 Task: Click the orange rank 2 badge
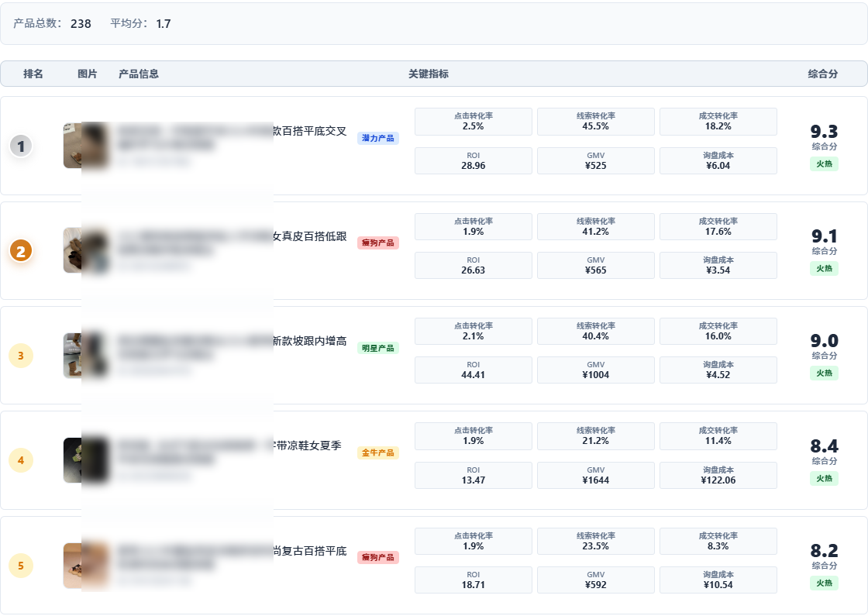(x=21, y=251)
